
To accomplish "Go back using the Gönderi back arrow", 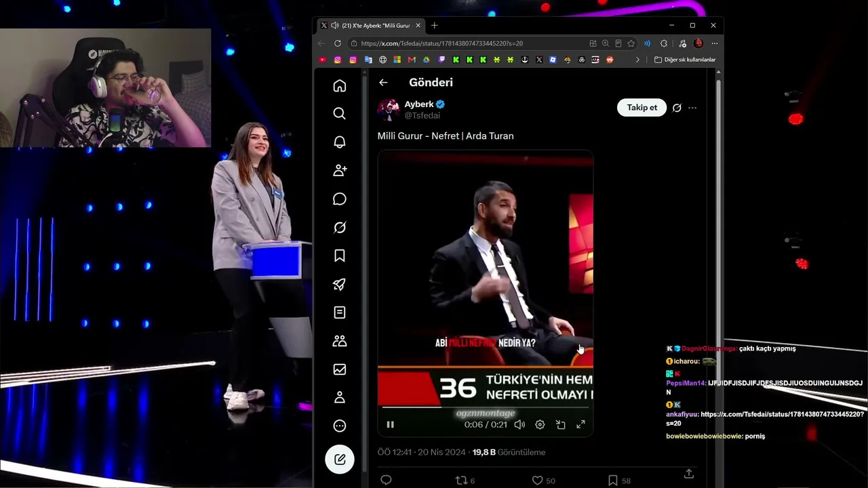I will click(x=383, y=83).
